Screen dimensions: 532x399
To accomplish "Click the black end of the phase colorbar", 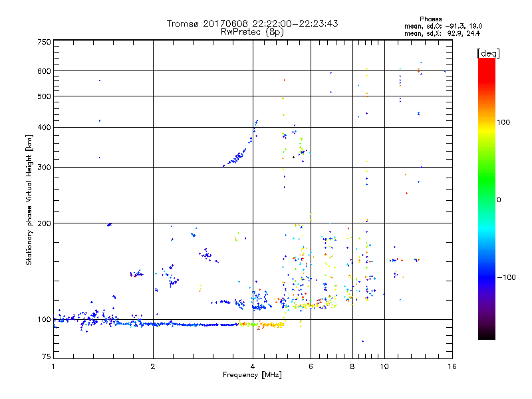I will click(x=487, y=334).
